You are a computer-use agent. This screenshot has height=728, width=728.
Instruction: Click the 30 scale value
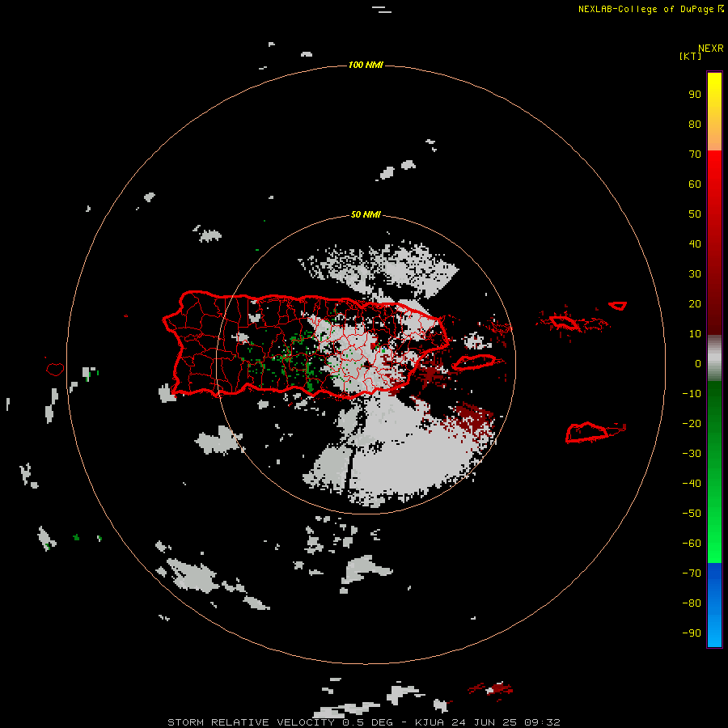(x=695, y=274)
